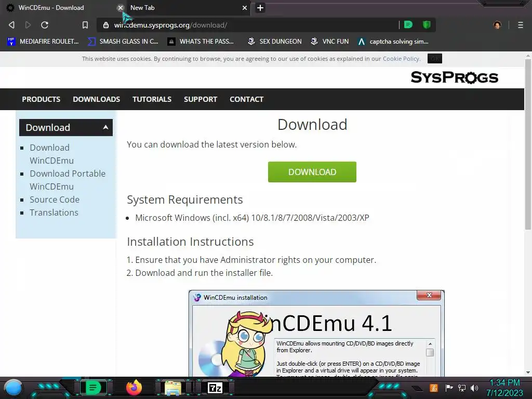The image size is (532, 399).
Task: Launch Firefox from the taskbar
Action: [x=134, y=388]
